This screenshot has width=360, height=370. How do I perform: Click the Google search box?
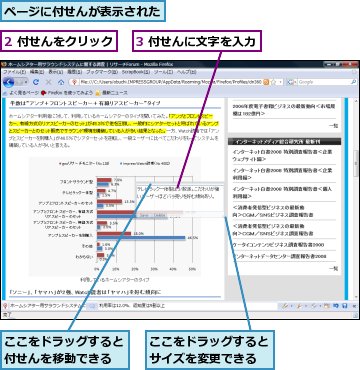[x=323, y=82]
